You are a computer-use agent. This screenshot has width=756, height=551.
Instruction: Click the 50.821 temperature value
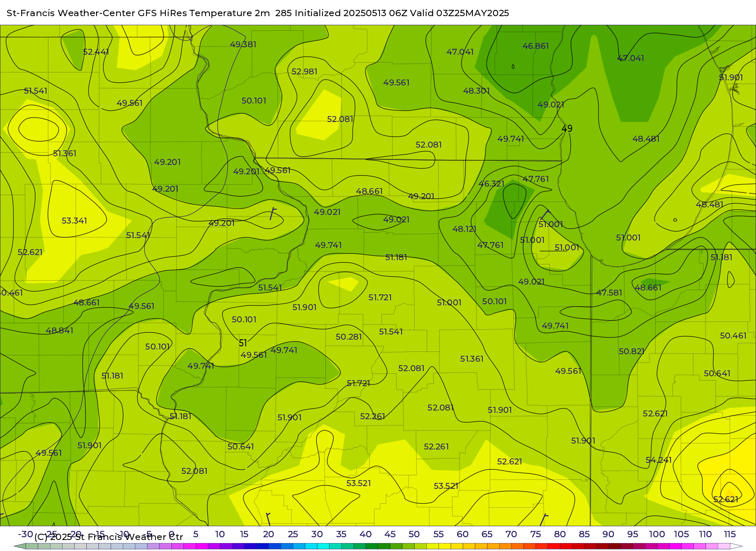pos(632,351)
